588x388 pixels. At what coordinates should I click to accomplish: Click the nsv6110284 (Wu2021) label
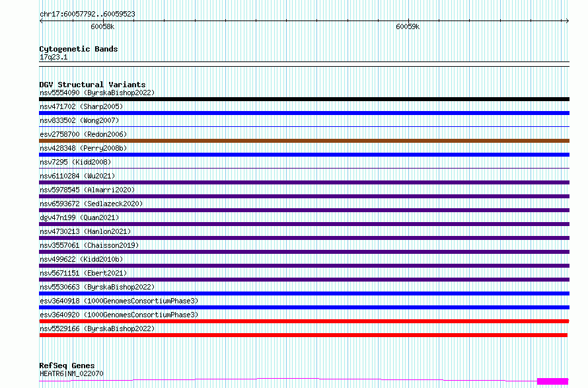pos(77,176)
